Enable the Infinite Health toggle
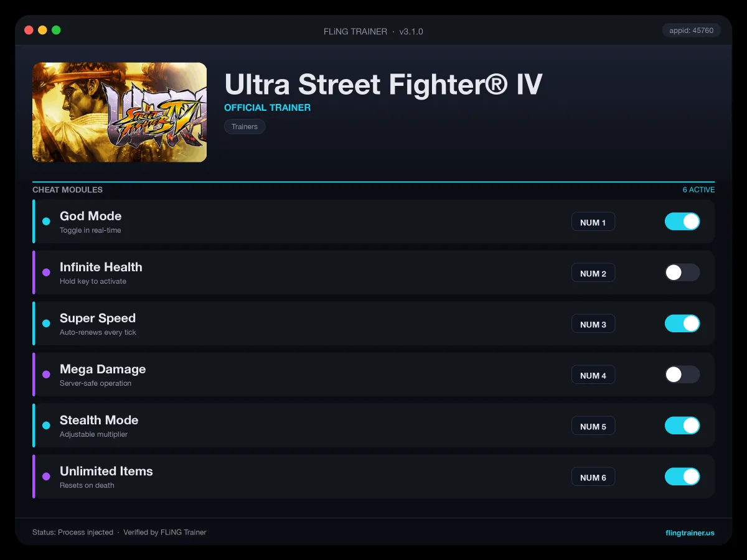Screen dimensions: 747x560 pyautogui.click(x=682, y=273)
